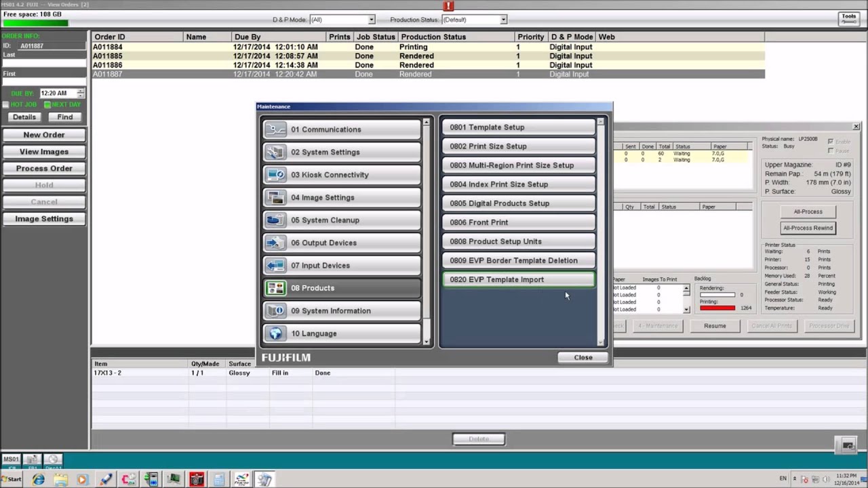Open the computer tower taskbar icon
868x488 pixels.
click(x=151, y=480)
